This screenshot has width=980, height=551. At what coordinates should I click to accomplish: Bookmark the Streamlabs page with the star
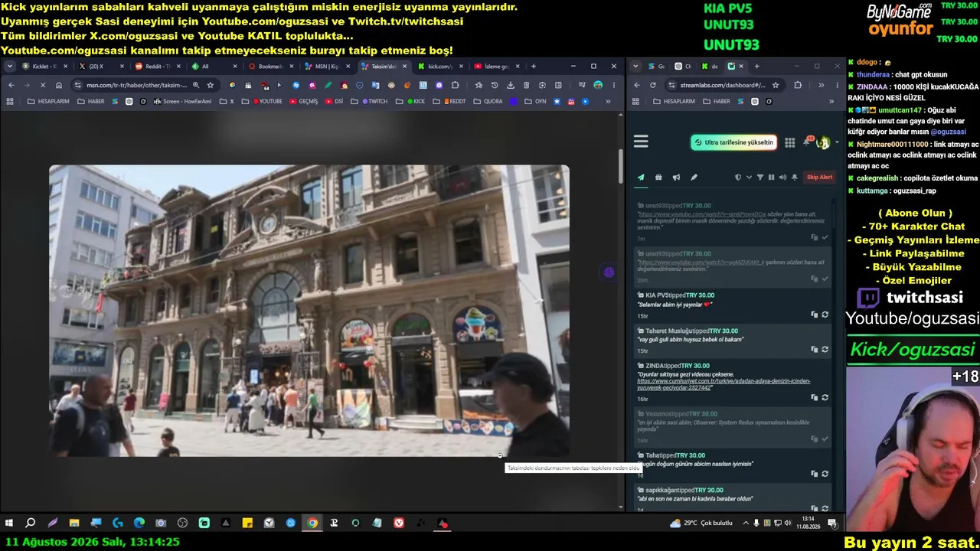click(x=776, y=85)
